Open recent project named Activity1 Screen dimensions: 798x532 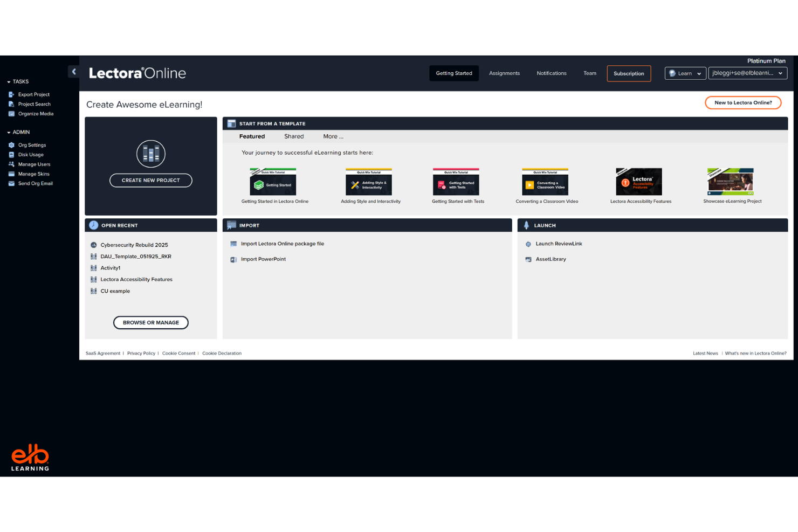coord(111,268)
